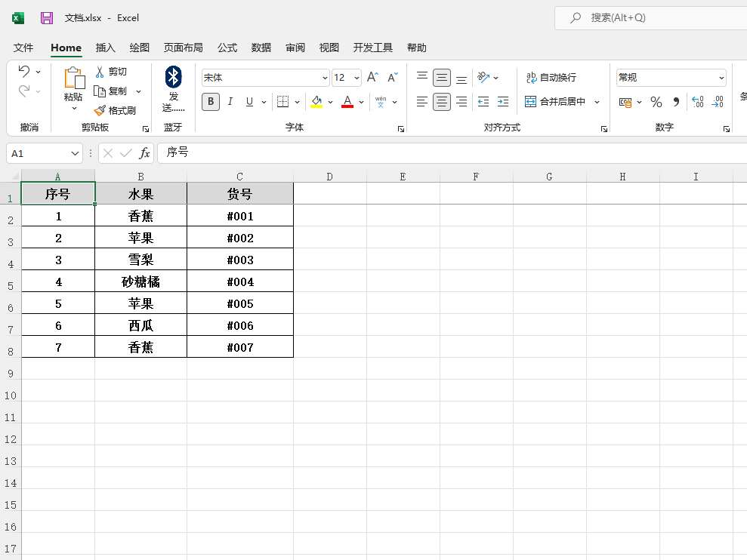Screen dimensions: 747x560
Task: Switch to the 公式 (Formulas) tab
Action: tap(227, 48)
